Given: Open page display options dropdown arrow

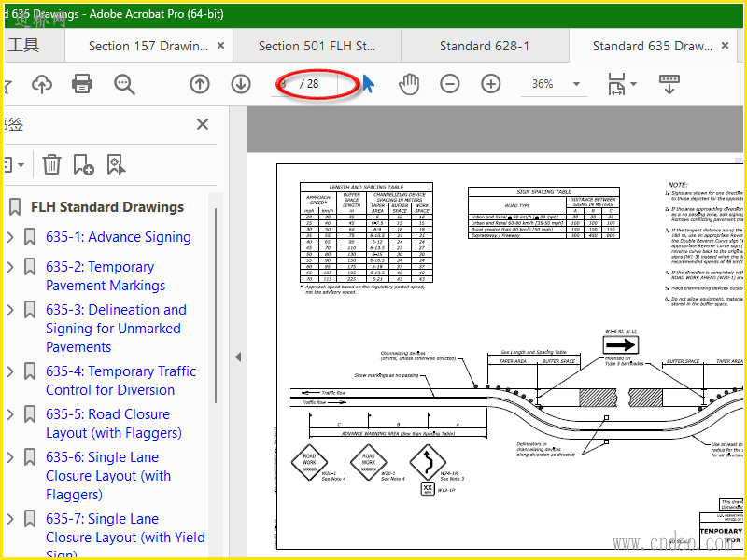Looking at the screenshot, I should (x=633, y=84).
